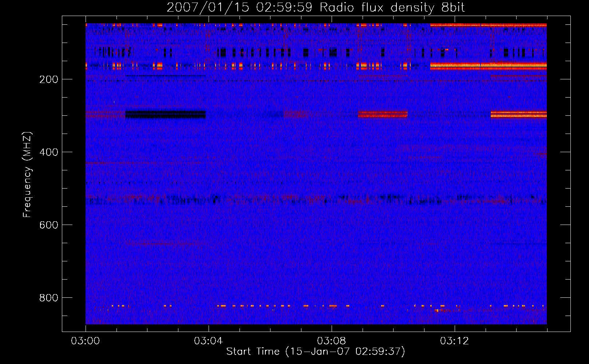Click the bright yellow band near 160 MHz
589x364 pixels.
(488, 66)
